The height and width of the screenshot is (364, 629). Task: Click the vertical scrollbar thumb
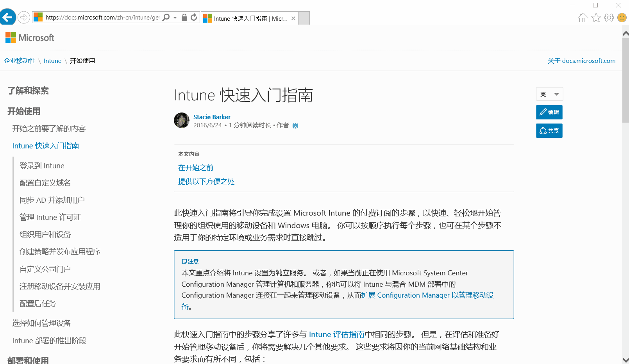click(x=625, y=80)
